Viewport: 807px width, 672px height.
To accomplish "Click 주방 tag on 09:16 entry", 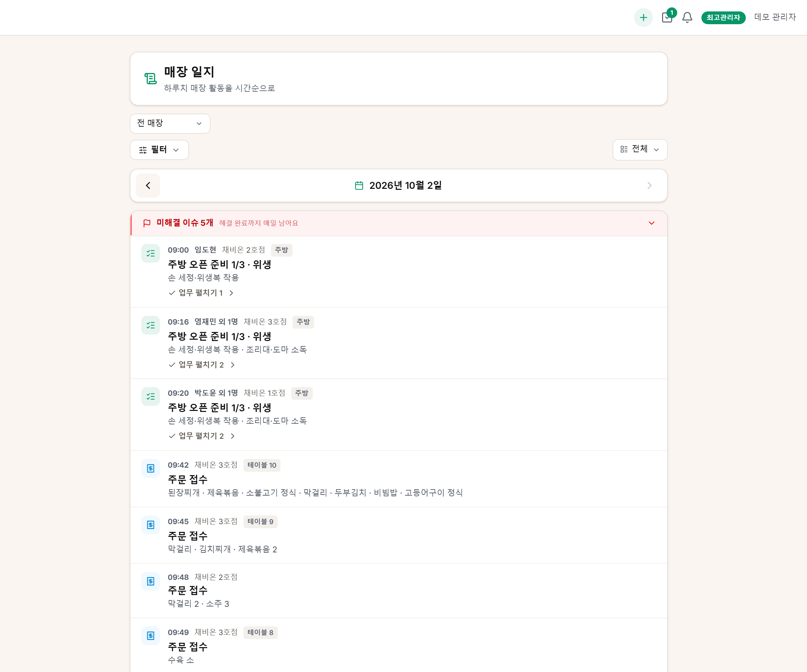I will [303, 322].
